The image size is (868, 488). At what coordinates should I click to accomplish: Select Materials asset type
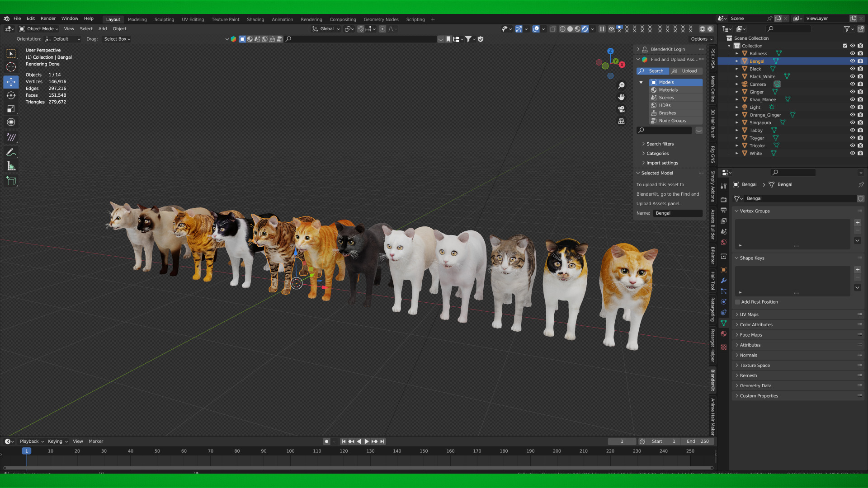(x=676, y=90)
